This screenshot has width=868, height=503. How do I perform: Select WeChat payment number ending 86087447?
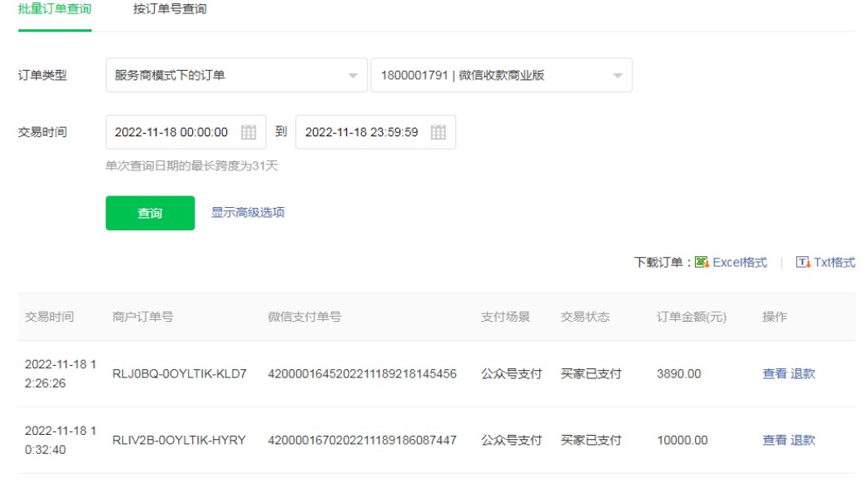(x=362, y=441)
